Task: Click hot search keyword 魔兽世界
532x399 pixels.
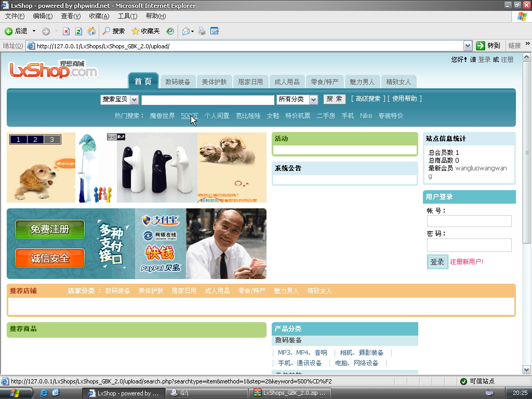Action: (x=162, y=116)
